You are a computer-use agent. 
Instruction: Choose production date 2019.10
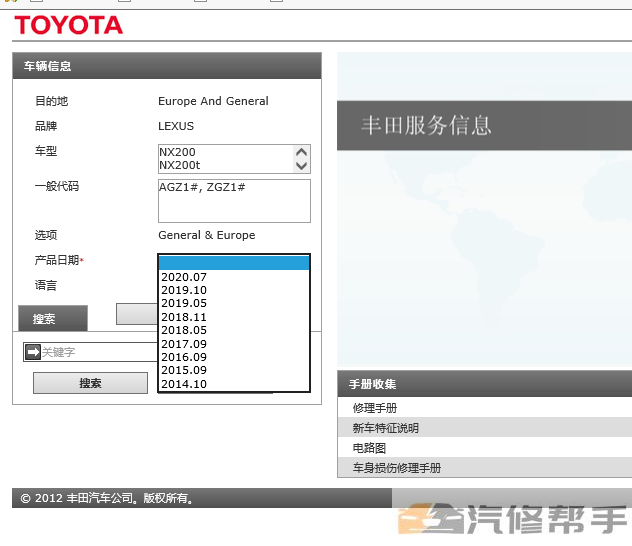(x=234, y=290)
